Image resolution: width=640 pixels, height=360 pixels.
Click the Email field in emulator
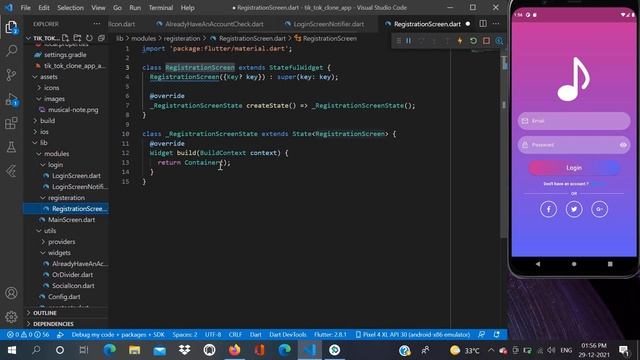pos(574,121)
